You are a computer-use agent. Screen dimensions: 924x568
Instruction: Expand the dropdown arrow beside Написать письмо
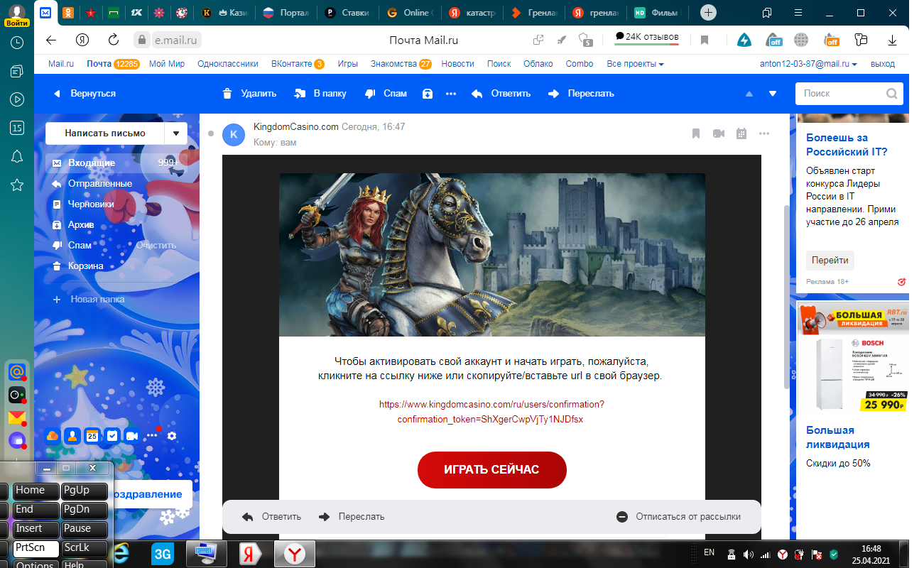tap(176, 133)
